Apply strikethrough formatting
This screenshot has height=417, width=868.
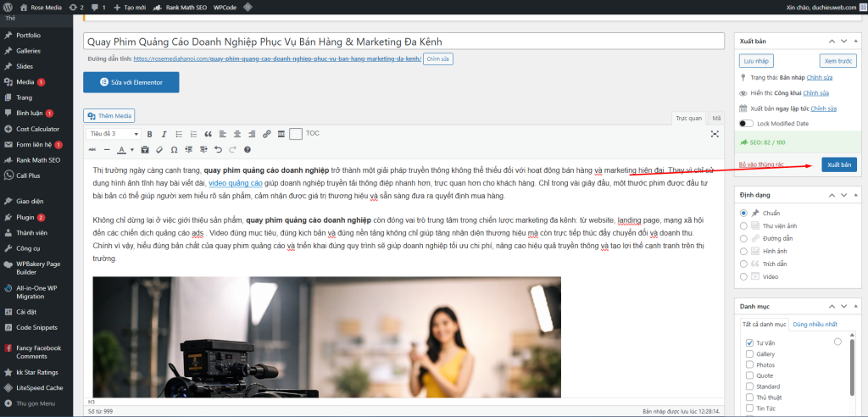92,149
